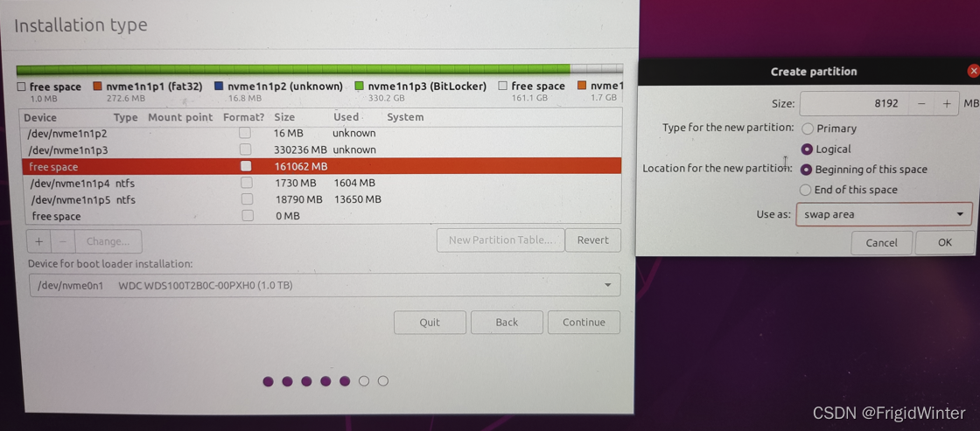980x431 pixels.
Task: Open boot loader device dropdown
Action: (325, 286)
